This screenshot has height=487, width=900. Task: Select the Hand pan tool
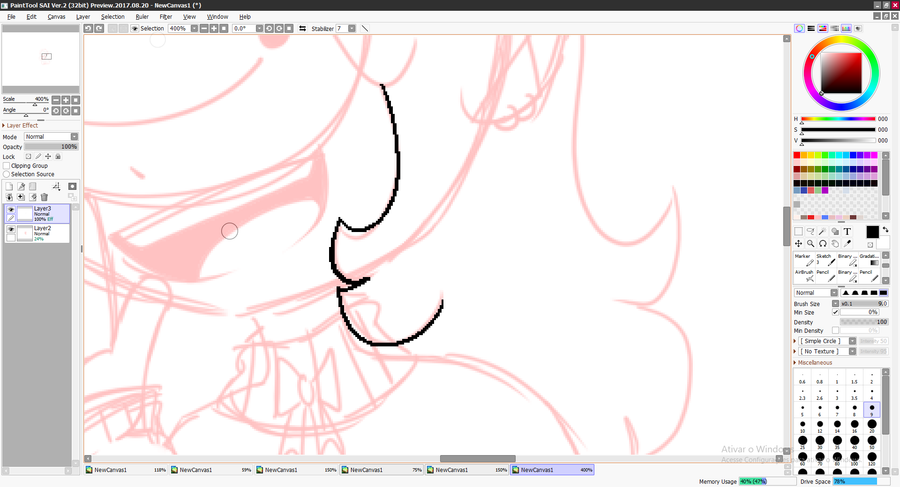click(x=835, y=244)
